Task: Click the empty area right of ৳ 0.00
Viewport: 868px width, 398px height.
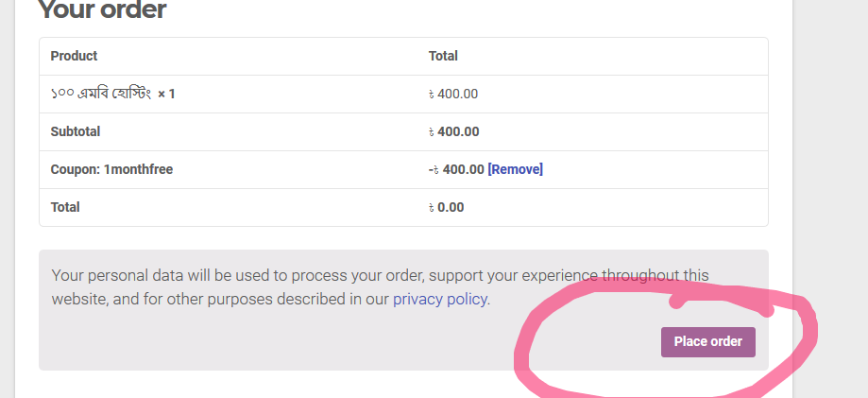Action: click(x=614, y=207)
